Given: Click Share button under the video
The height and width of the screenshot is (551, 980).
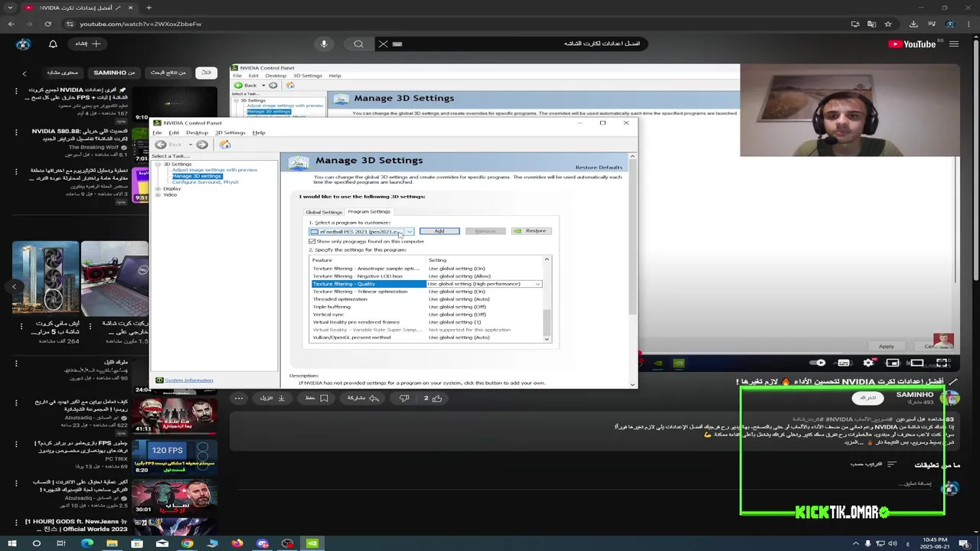Looking at the screenshot, I should 363,398.
